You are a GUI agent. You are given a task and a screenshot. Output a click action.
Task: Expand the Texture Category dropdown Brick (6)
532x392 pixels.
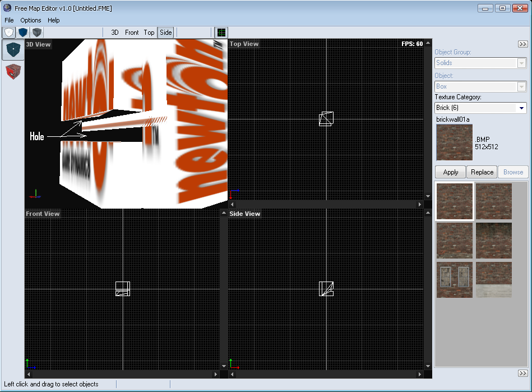pyautogui.click(x=480, y=108)
